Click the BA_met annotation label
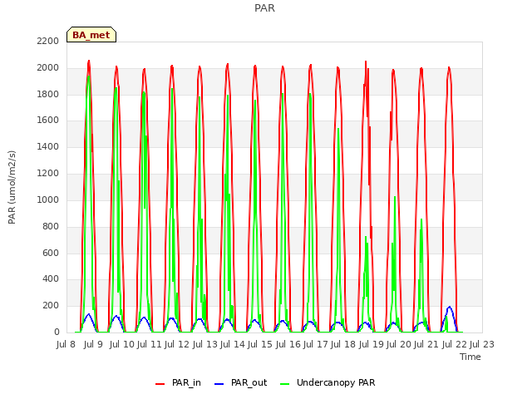532x399 pixels. (91, 35)
